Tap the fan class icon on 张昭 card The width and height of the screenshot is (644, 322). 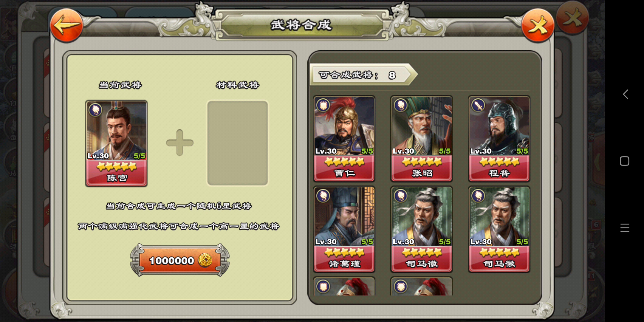[x=400, y=105]
